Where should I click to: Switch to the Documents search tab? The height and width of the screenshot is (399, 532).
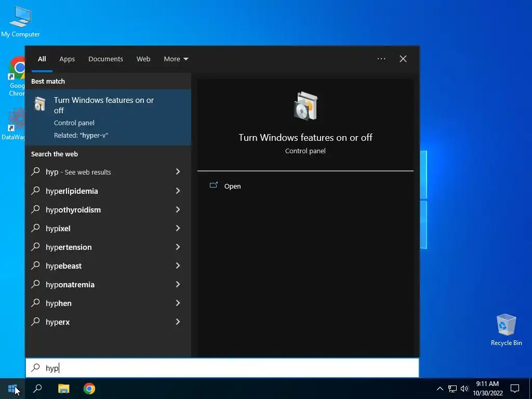pos(105,59)
